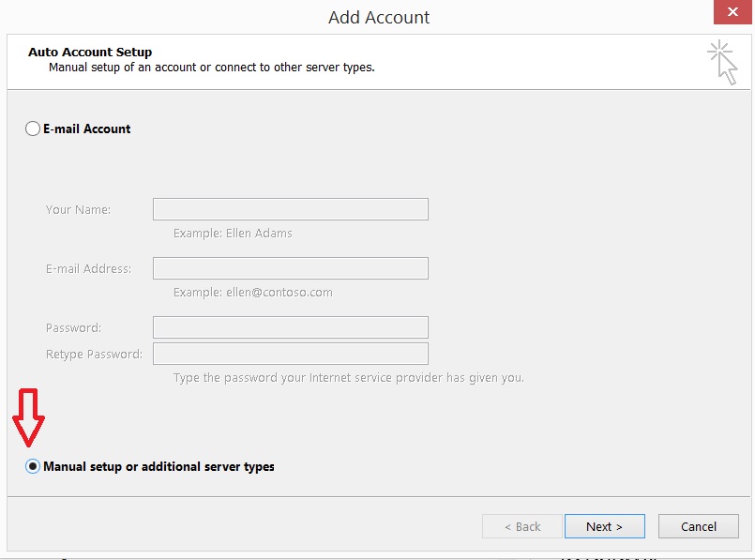The image size is (755, 560).
Task: Click the Auto Account Setup heading
Action: (89, 52)
